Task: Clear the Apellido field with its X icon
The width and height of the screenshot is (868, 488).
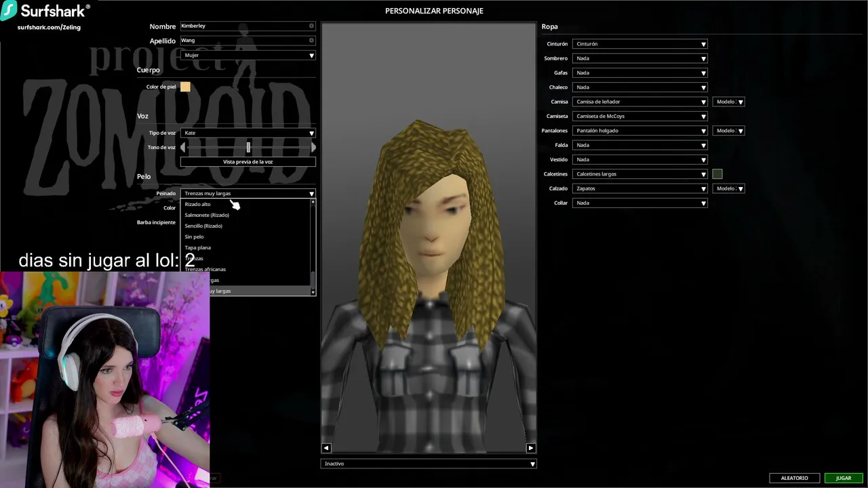Action: (311, 41)
